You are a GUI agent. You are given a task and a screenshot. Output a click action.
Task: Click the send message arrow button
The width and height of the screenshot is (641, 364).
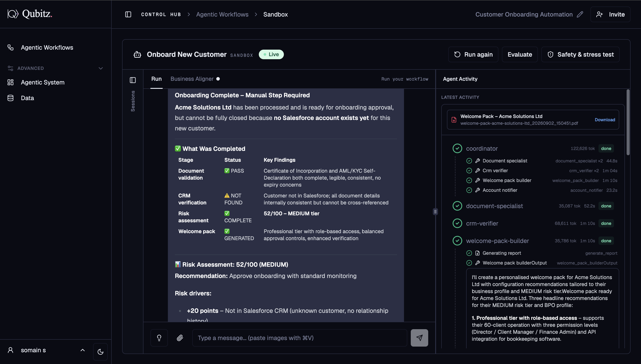click(419, 338)
